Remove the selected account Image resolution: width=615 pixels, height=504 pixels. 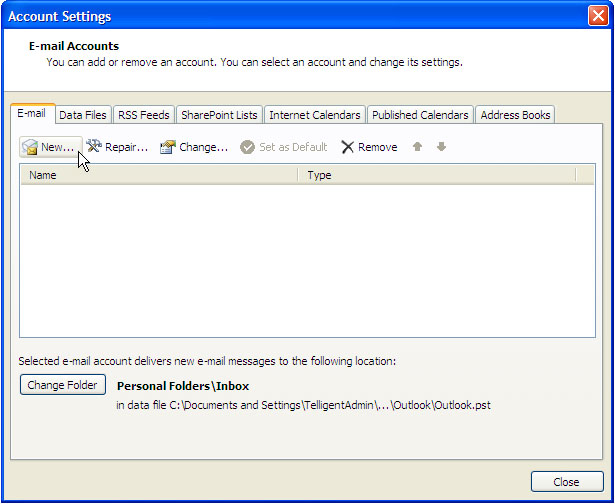click(369, 147)
